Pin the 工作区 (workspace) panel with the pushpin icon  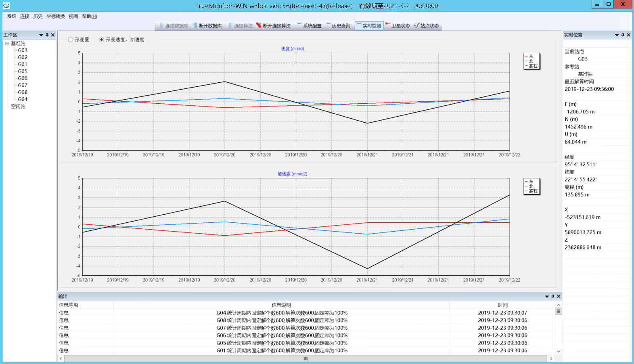coord(47,35)
